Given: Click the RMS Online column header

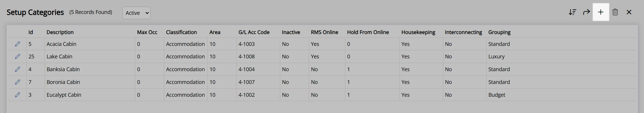Looking at the screenshot, I should click(324, 32).
